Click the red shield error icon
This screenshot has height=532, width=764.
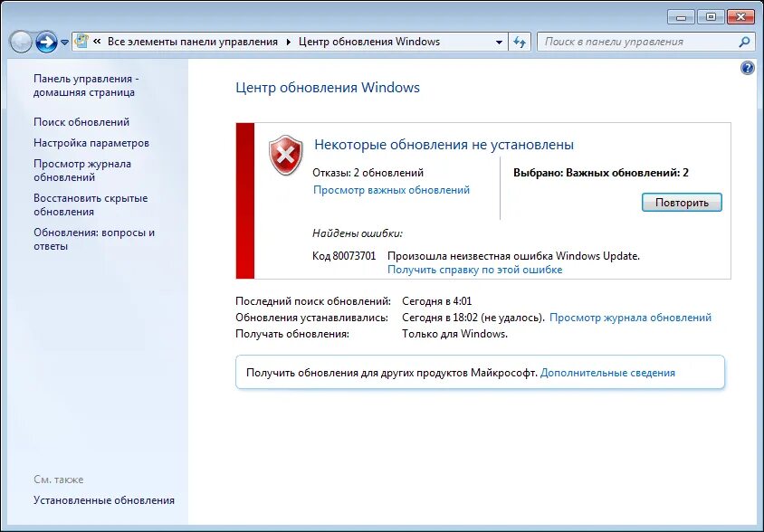285,156
